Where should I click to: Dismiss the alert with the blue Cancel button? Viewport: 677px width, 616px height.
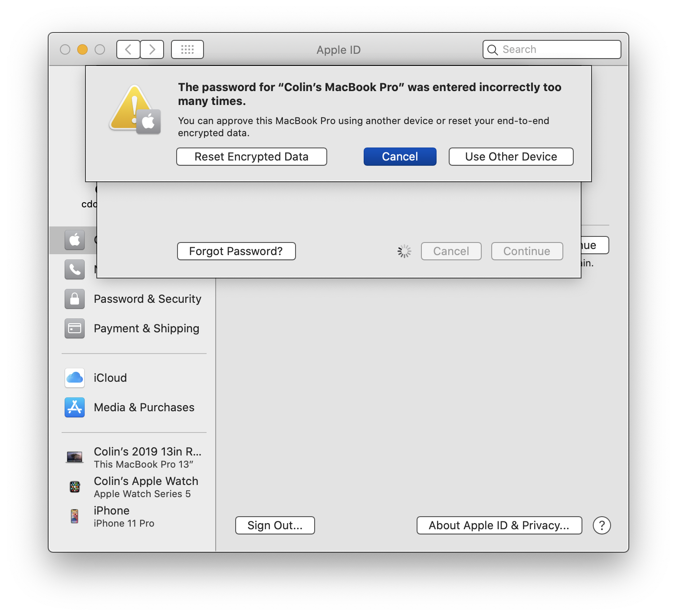coord(400,157)
